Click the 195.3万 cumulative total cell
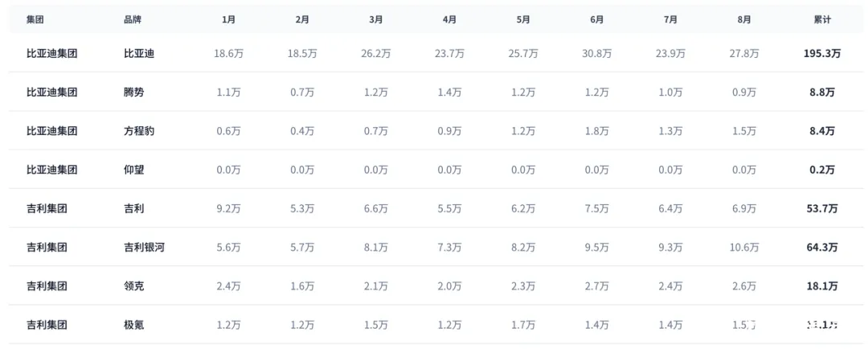This screenshot has height=349, width=868. [822, 54]
